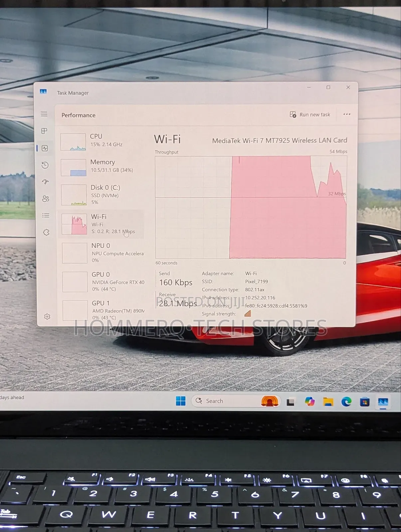This screenshot has height=532, width=401.
Task: Click Run new task button
Action: coord(310,115)
